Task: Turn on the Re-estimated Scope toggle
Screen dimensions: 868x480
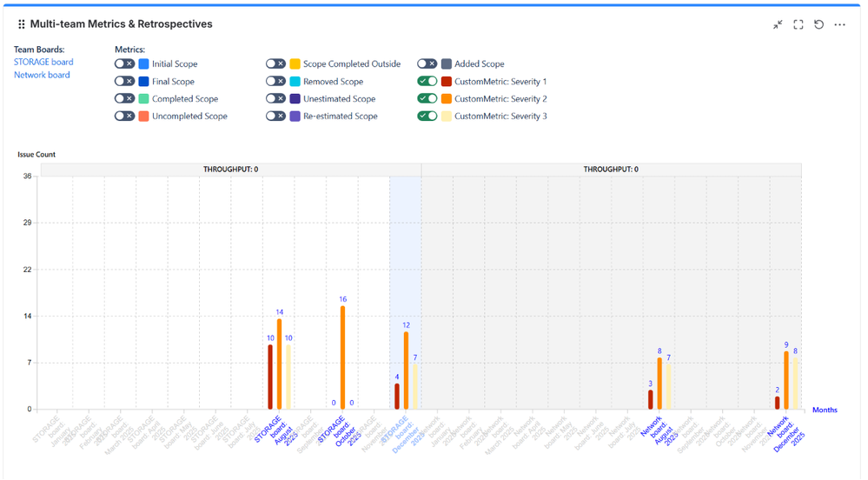Action: tap(275, 116)
